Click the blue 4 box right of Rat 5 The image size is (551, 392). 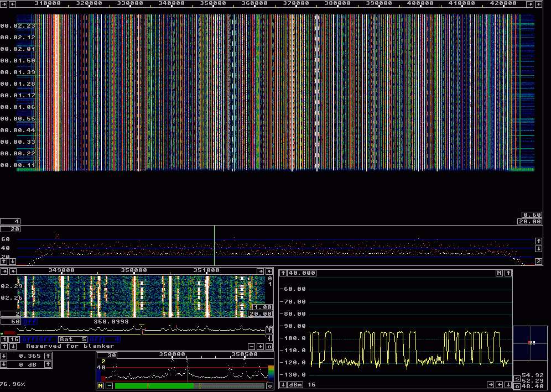point(113,339)
